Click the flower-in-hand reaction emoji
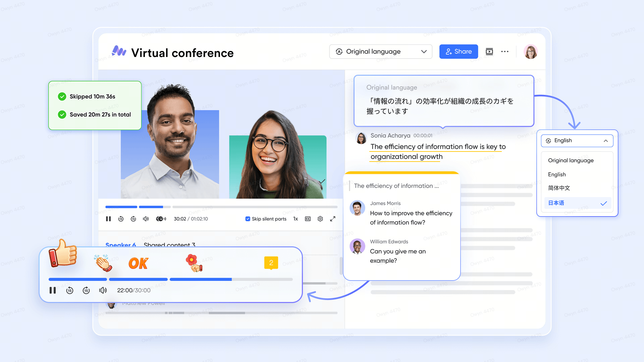644x362 pixels. point(194,263)
